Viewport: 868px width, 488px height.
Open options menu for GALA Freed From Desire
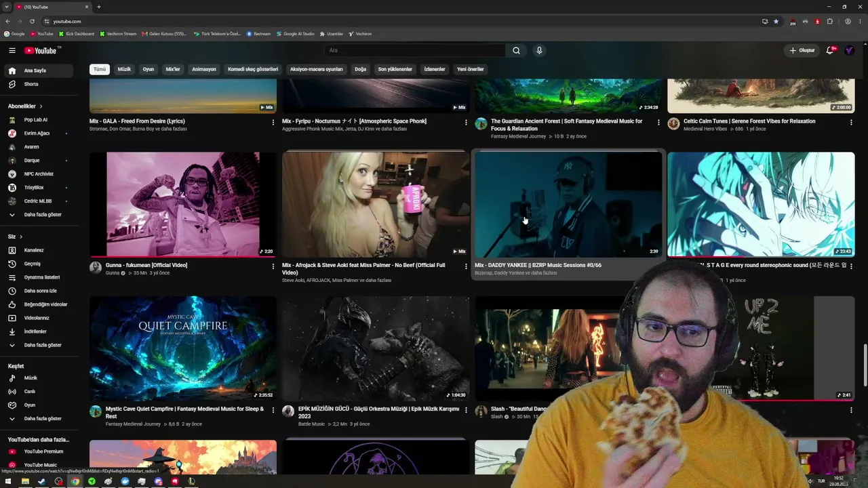(x=273, y=123)
